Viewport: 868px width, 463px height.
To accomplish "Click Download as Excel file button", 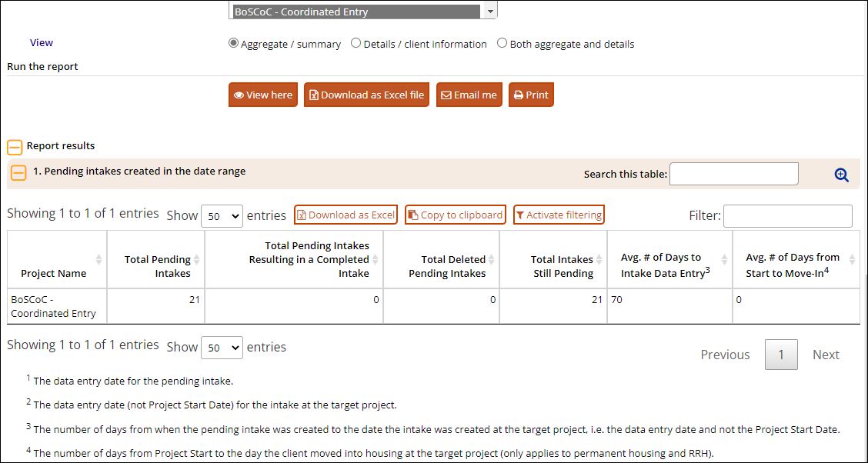I will tap(366, 95).
